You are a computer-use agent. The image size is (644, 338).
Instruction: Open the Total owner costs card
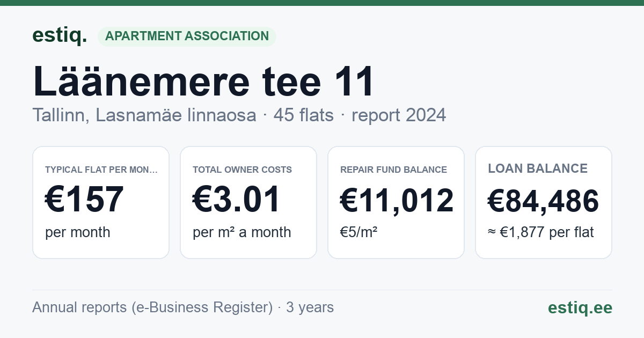(x=248, y=202)
